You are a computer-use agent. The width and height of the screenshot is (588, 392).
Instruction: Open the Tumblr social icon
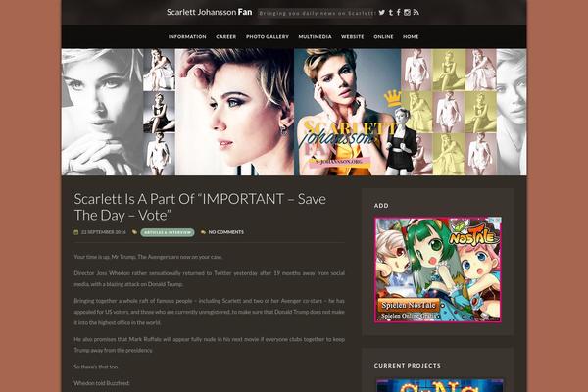[391, 13]
